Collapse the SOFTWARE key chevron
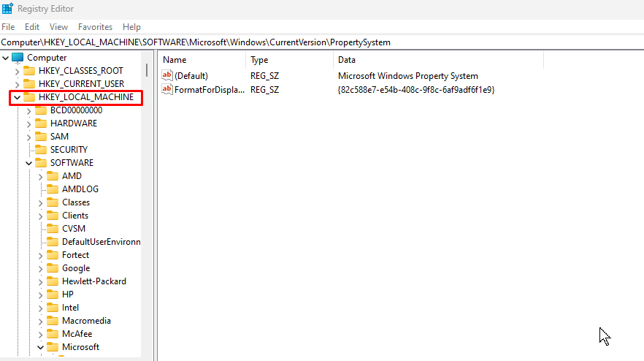 click(28, 163)
